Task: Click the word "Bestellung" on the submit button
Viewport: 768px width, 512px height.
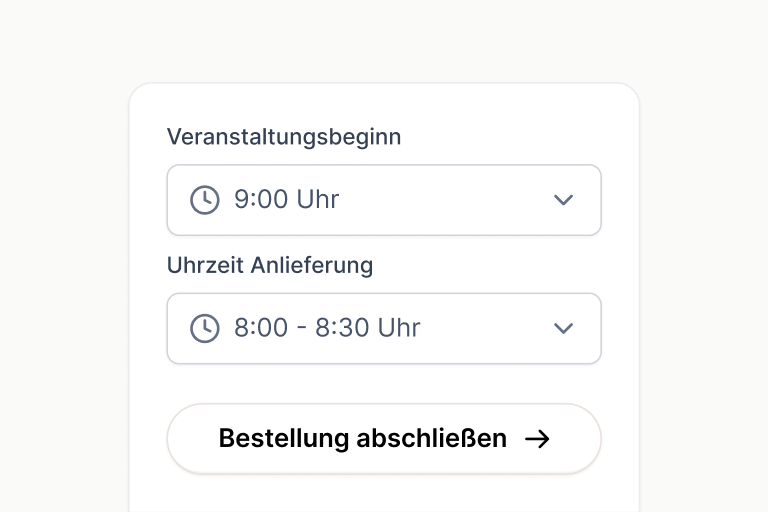Action: 284,439
